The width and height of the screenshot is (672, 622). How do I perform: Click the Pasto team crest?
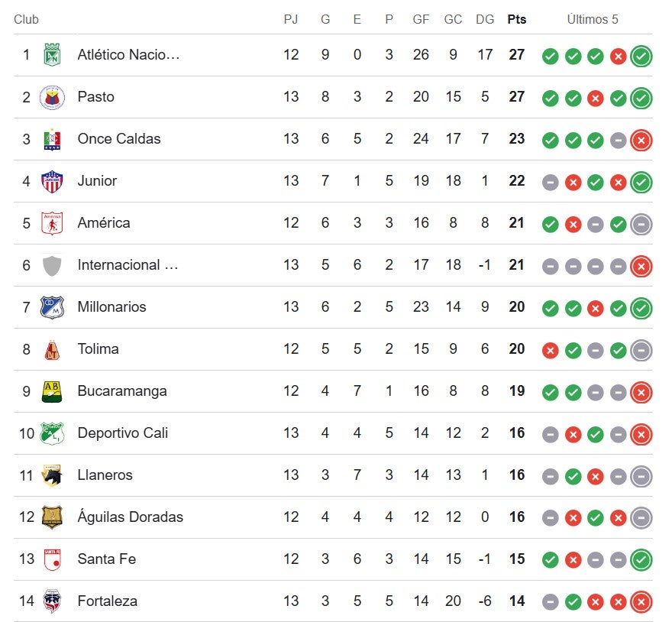coord(52,97)
